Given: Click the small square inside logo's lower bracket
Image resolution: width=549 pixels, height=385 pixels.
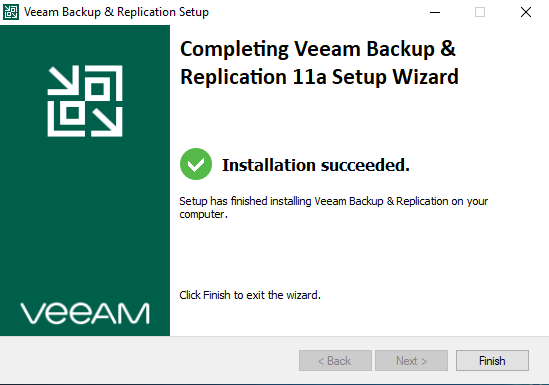Looking at the screenshot, I should coord(72,113).
